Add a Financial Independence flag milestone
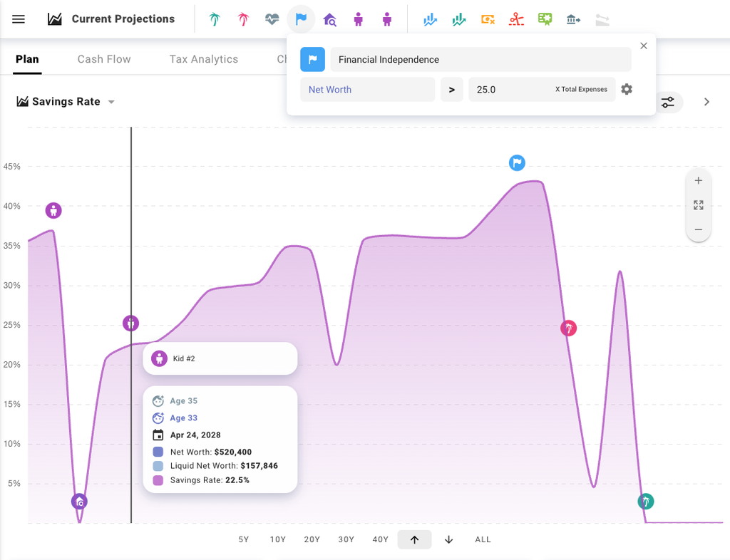This screenshot has width=730, height=560. (301, 19)
